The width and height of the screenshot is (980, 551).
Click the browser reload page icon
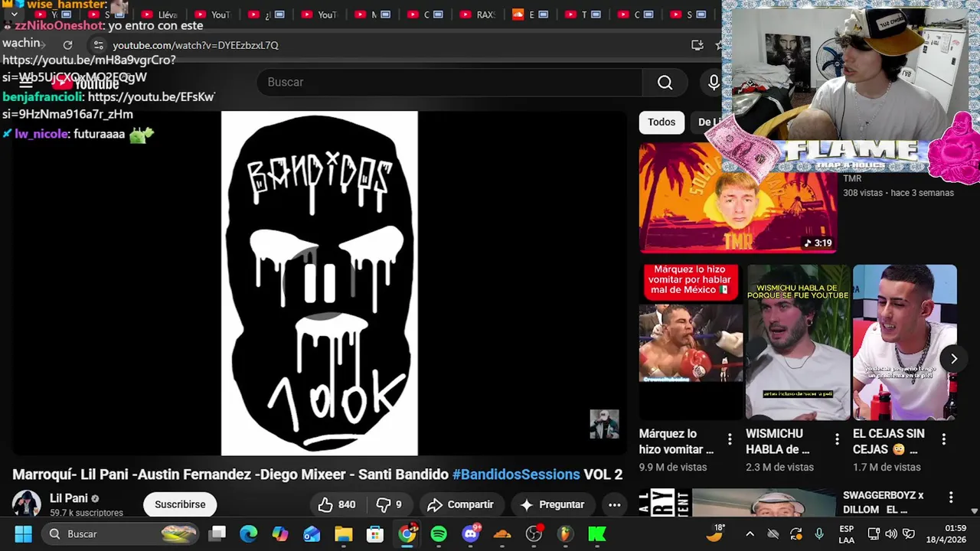pos(67,45)
